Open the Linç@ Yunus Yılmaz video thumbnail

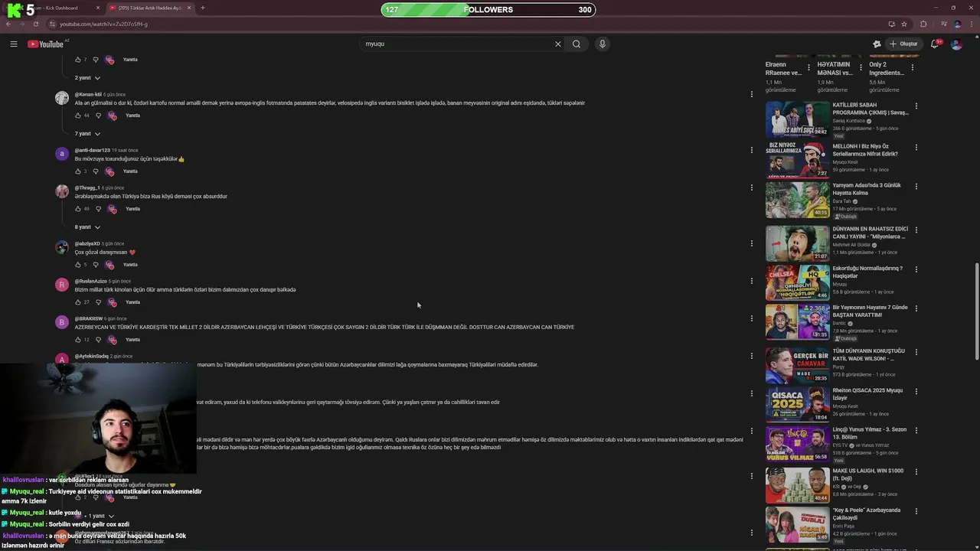(x=797, y=444)
